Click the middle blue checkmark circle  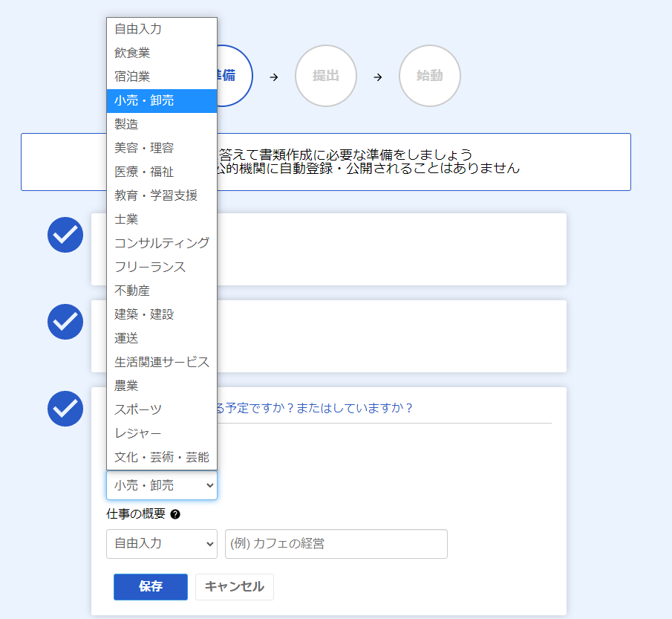click(65, 322)
